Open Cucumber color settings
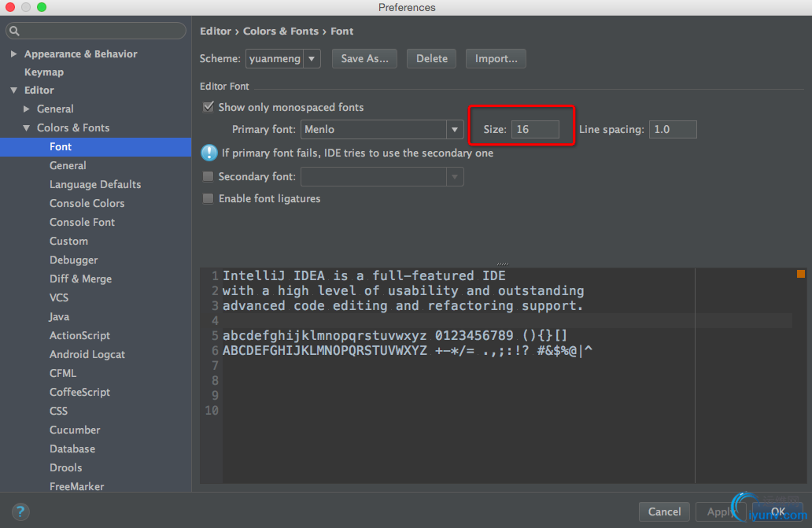This screenshot has width=812, height=528. coord(75,430)
